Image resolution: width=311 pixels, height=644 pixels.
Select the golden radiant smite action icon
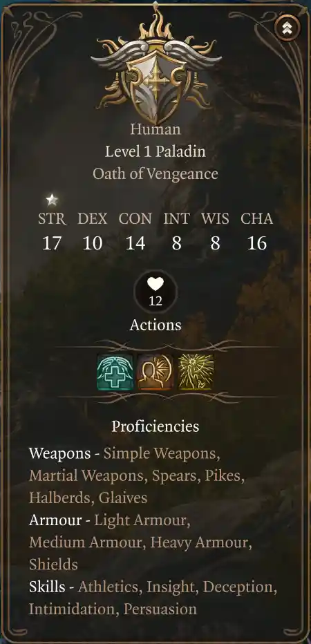coord(196,372)
